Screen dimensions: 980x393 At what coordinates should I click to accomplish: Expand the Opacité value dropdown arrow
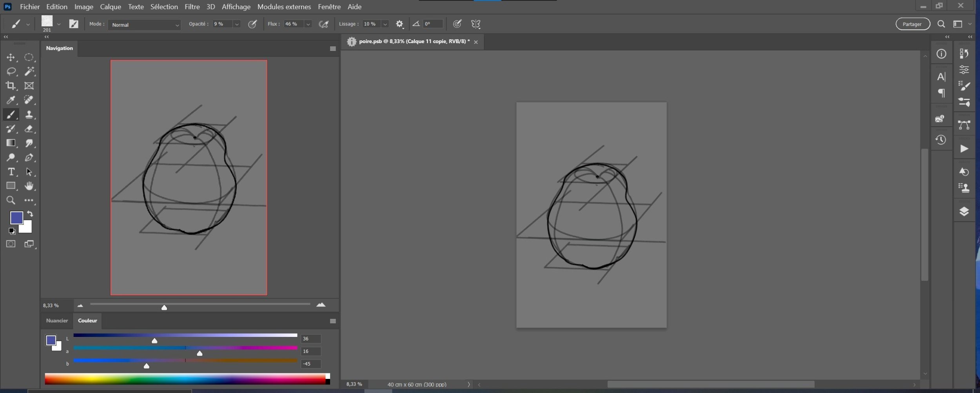237,24
